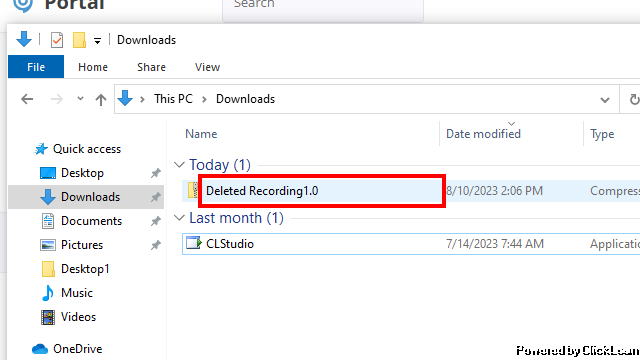Open the Customize Quick Access Toolbar dropdown
640x360 pixels.
(97, 40)
